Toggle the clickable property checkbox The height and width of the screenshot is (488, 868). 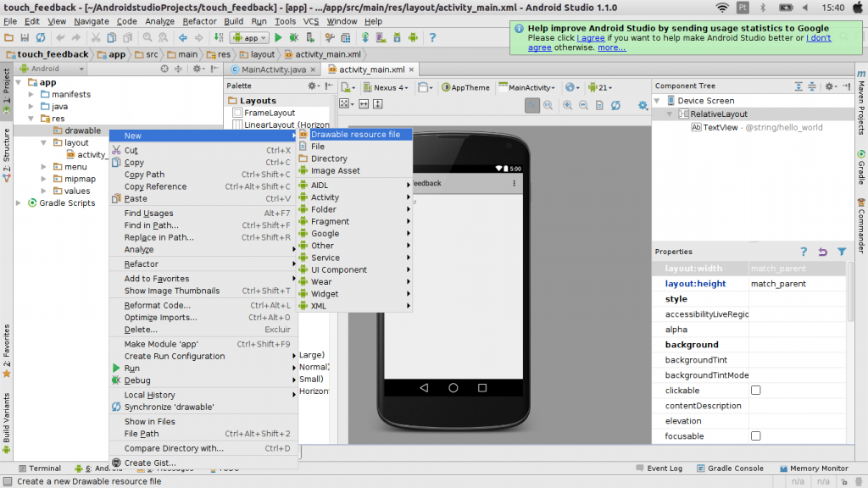click(x=756, y=391)
